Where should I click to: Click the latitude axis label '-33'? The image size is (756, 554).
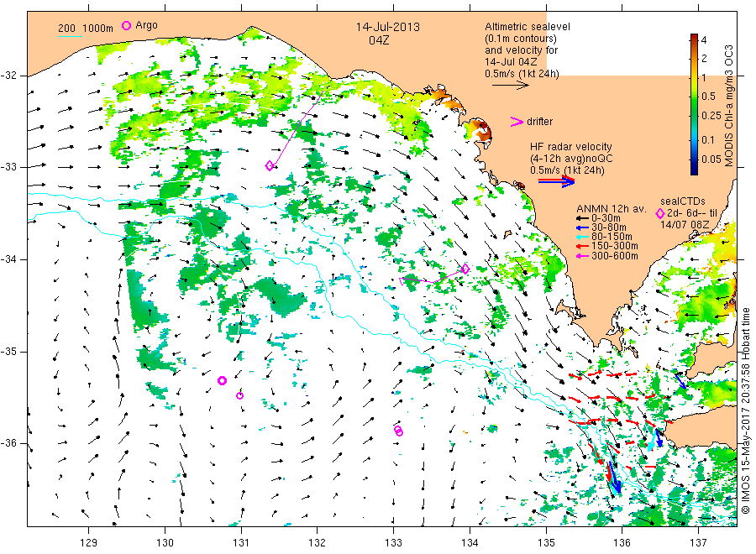click(x=8, y=167)
